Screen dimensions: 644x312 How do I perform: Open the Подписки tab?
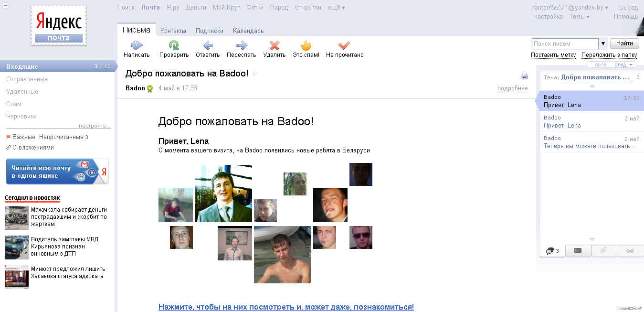click(210, 31)
